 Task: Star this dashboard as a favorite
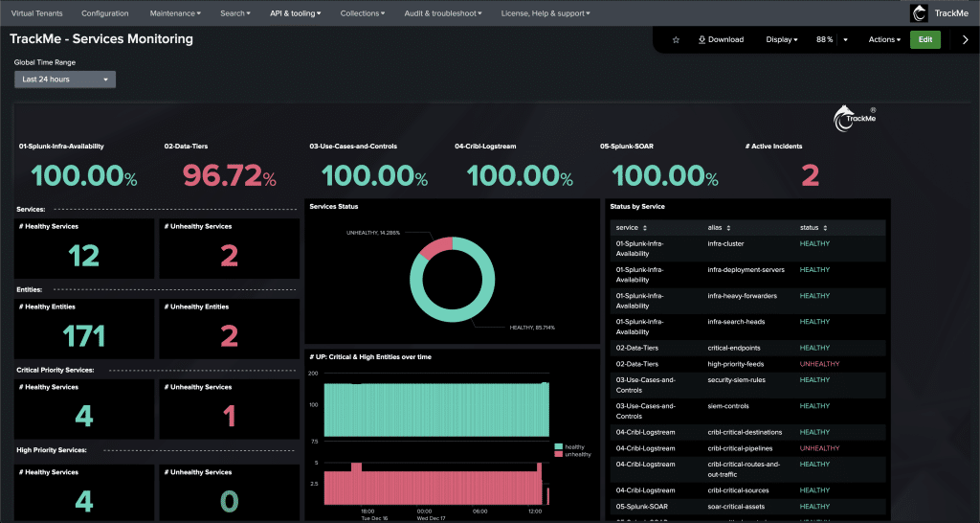pyautogui.click(x=676, y=40)
